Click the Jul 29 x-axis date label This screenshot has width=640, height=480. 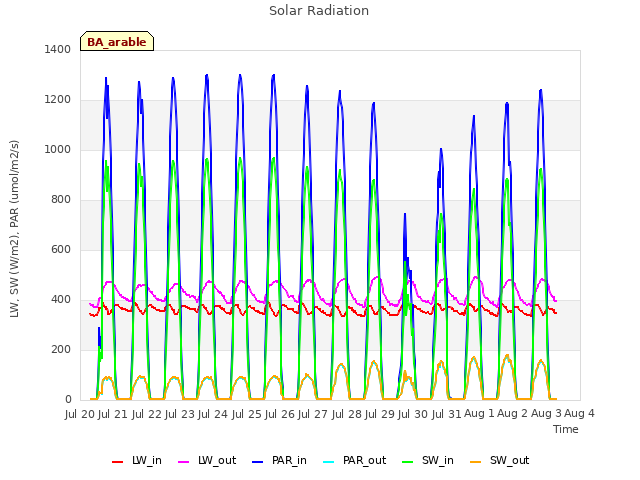(380, 414)
